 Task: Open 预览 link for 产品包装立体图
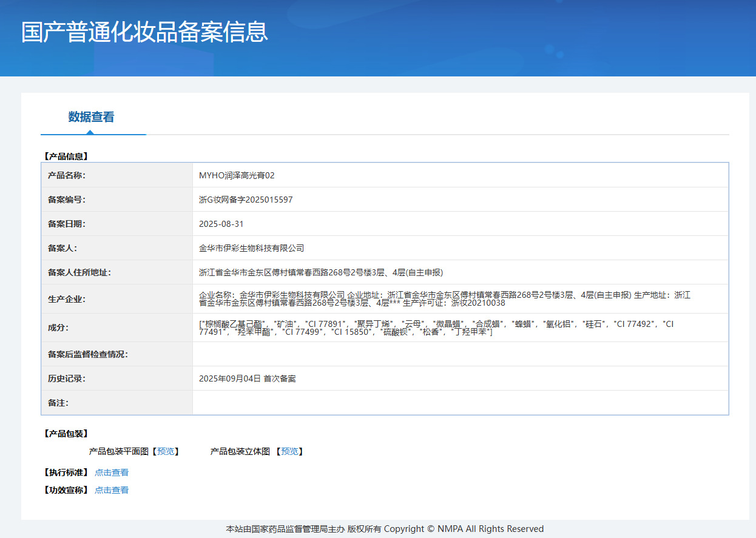point(289,451)
